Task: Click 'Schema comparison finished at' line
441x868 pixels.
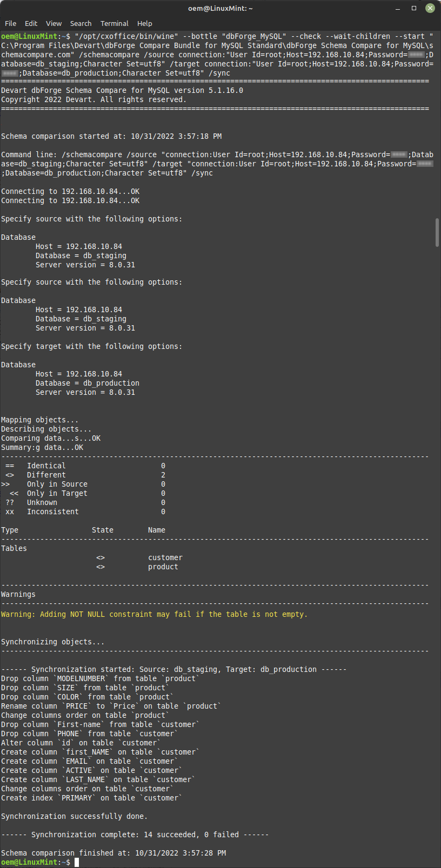Action: [113, 853]
